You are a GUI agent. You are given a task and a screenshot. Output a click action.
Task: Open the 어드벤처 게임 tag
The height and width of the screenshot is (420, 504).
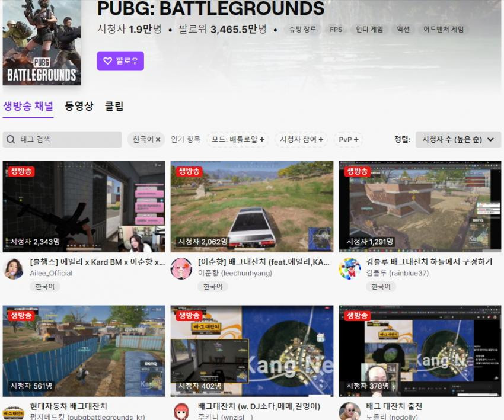[x=444, y=30]
